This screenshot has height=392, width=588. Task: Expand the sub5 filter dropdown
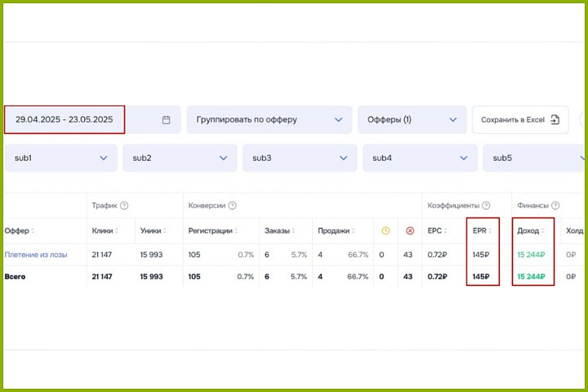pos(534,158)
